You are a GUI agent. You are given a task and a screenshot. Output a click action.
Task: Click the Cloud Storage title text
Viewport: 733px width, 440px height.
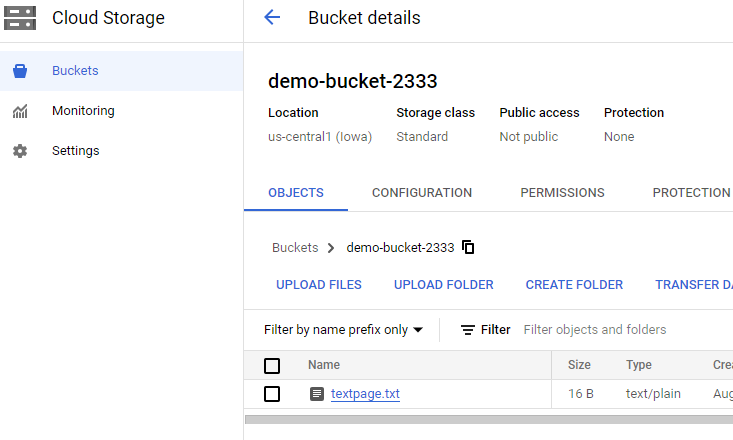point(108,18)
